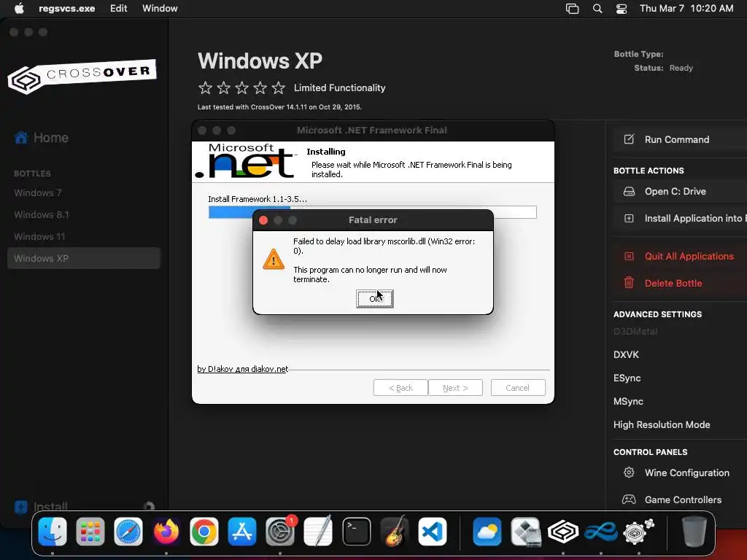Click the Limited Functionality rating text
The height and width of the screenshot is (560, 747).
pos(340,87)
